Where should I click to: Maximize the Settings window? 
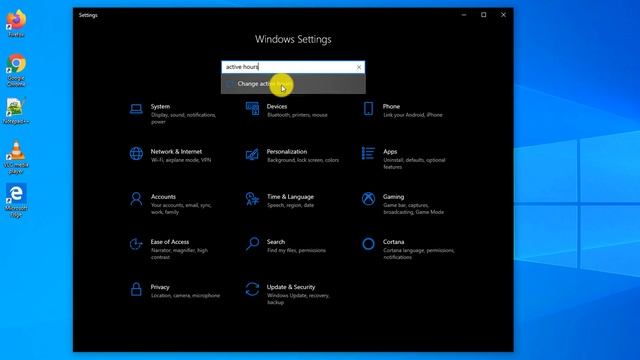point(484,15)
